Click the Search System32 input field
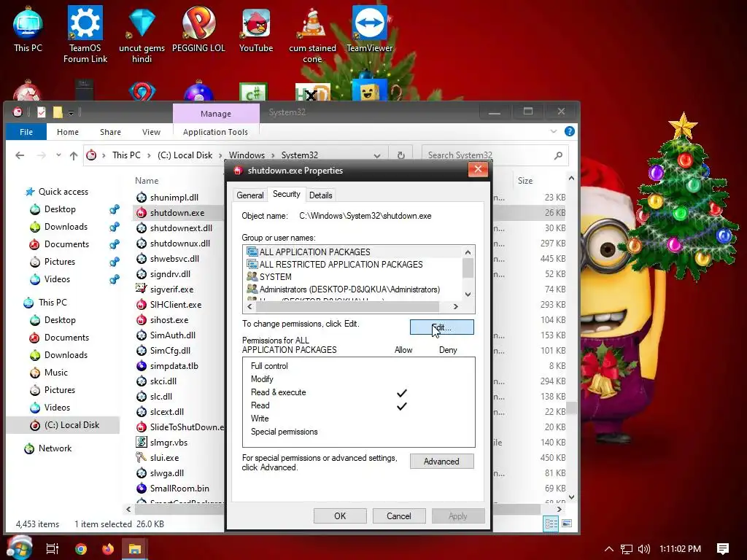Image resolution: width=747 pixels, height=560 pixels. [488, 155]
